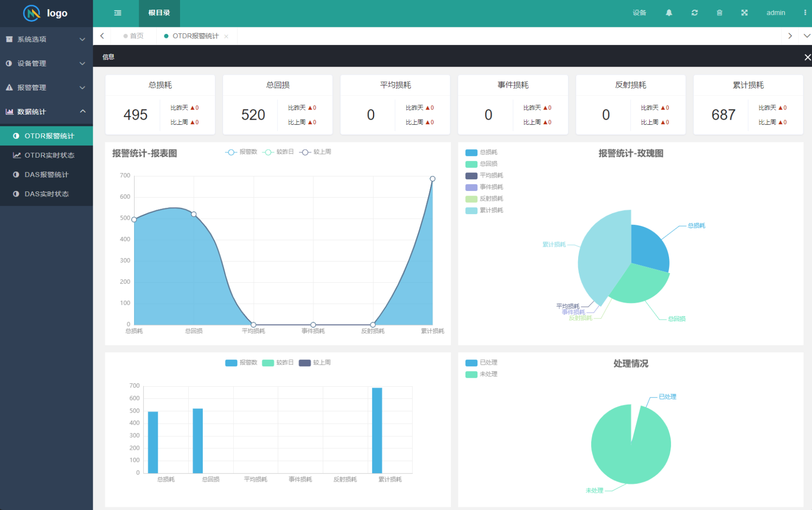The image size is (812, 510).
Task: Click the 报警管理 warning triangle icon
Action: pos(9,88)
